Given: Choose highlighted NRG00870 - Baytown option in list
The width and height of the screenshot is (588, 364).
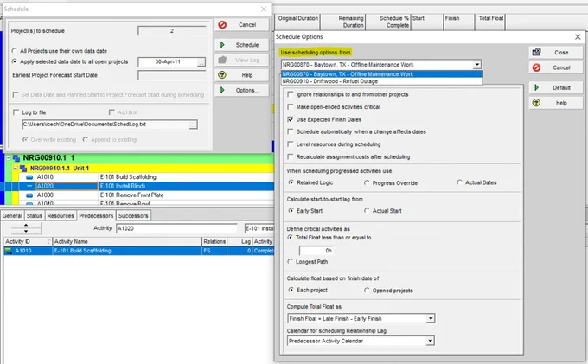Looking at the screenshot, I should point(381,74).
